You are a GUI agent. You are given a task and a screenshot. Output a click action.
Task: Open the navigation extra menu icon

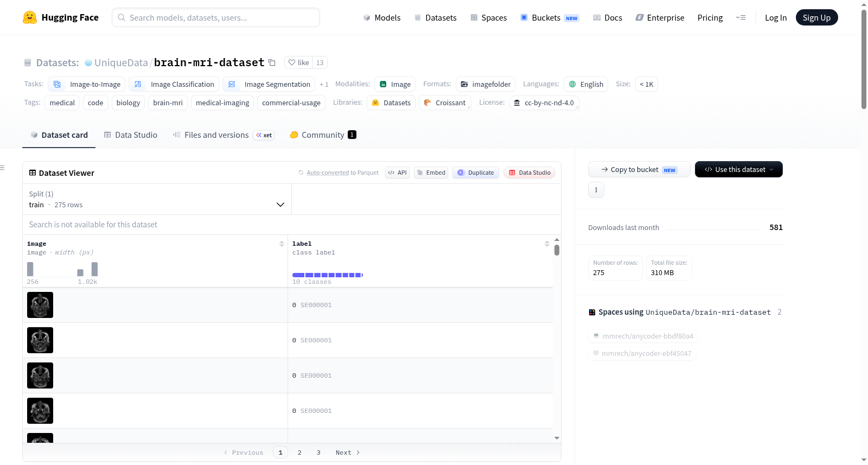point(741,18)
